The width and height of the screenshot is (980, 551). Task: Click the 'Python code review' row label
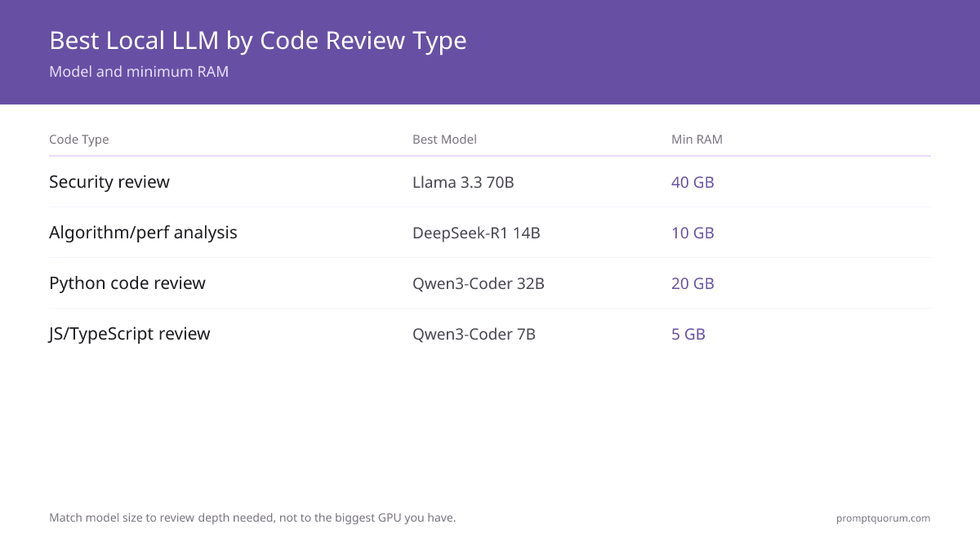tap(127, 283)
